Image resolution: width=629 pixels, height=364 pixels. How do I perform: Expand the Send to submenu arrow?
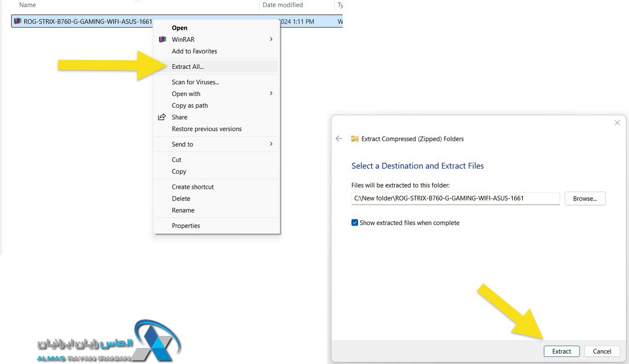(271, 144)
